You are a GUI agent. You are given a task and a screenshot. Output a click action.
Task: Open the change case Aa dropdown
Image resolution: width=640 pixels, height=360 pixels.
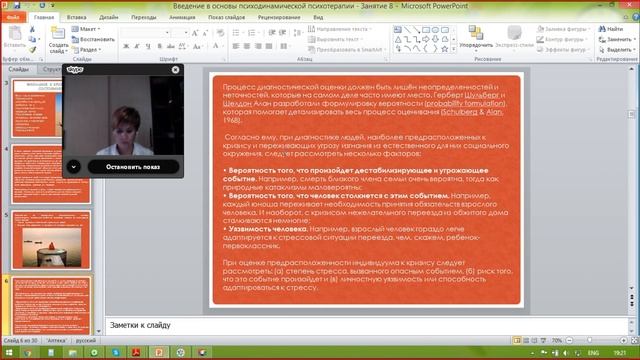pos(198,47)
